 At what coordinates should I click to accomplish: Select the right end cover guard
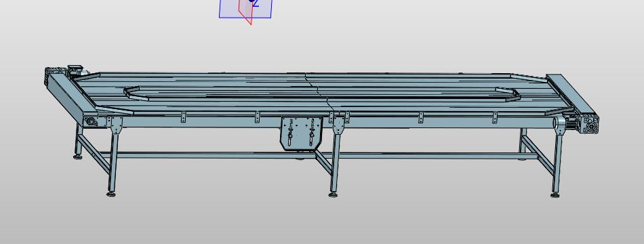(571, 94)
